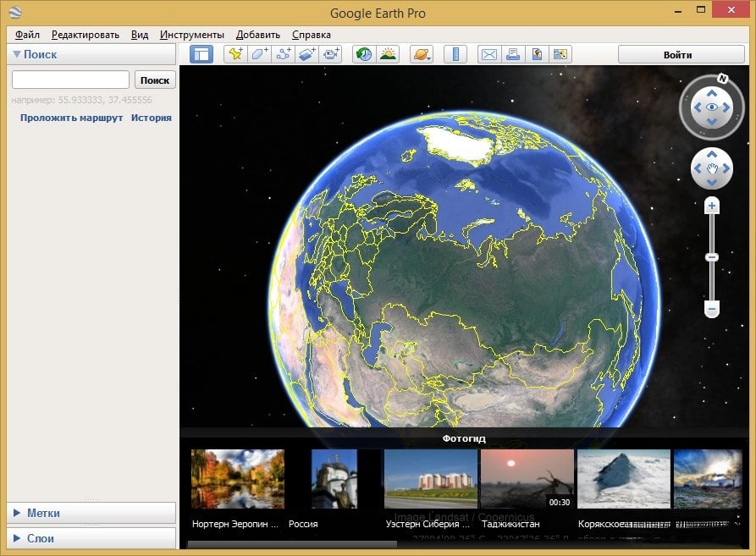Click Проложить маршрут link
Image resolution: width=756 pixels, height=556 pixels.
(71, 118)
